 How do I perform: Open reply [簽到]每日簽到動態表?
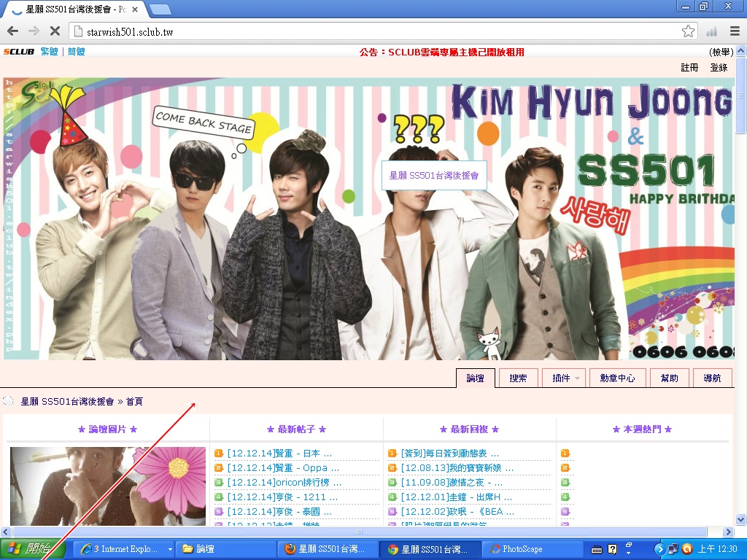click(449, 454)
